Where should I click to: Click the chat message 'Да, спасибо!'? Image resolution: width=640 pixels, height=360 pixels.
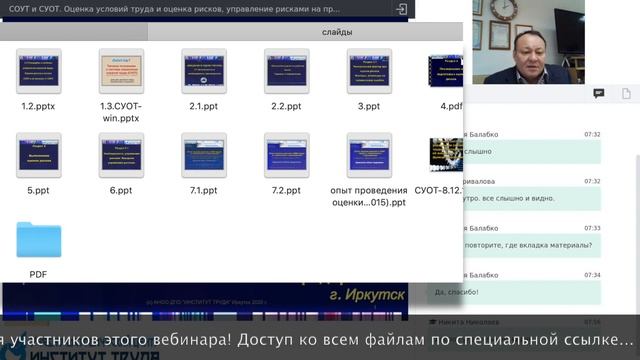(x=514, y=292)
